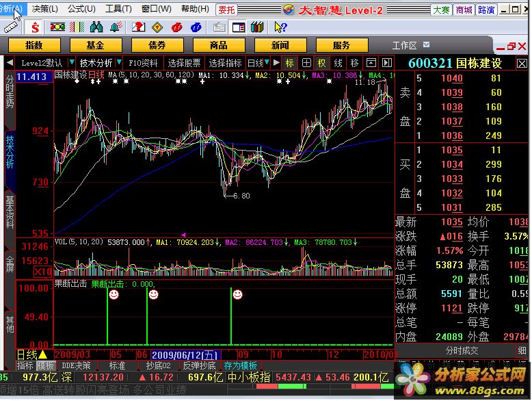
Task: Open the alarm bell alert icon
Action: point(116,27)
